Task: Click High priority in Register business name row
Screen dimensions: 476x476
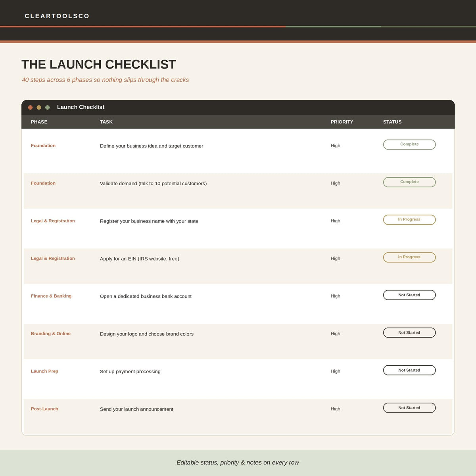Action: coord(336,221)
